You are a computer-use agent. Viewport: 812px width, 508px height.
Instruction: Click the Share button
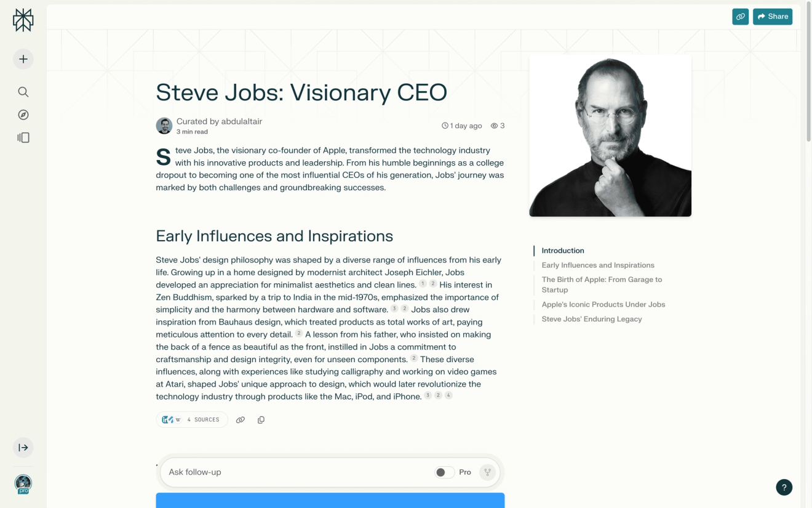pos(773,17)
